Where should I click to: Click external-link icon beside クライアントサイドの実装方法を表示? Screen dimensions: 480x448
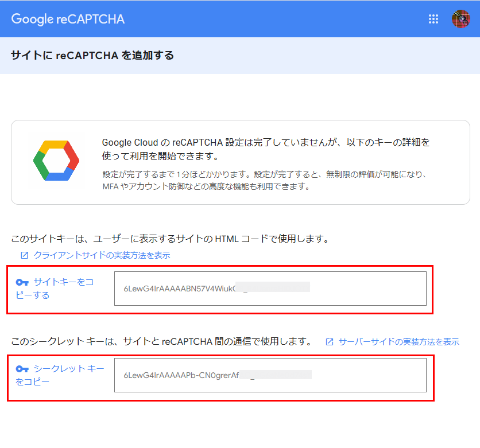tap(24, 255)
